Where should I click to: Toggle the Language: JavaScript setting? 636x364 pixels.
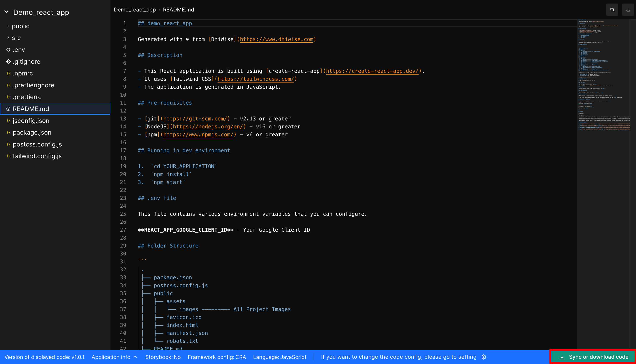tap(280, 357)
